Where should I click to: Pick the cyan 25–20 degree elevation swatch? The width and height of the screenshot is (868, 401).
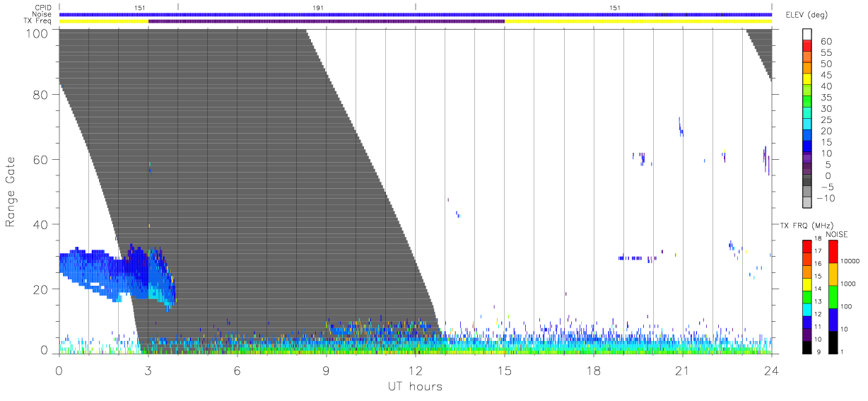click(808, 125)
